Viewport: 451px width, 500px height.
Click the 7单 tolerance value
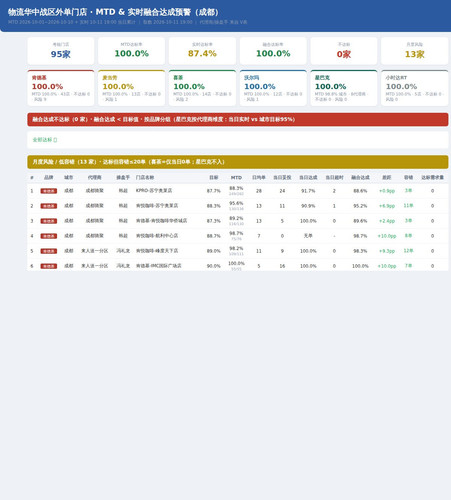point(408,266)
